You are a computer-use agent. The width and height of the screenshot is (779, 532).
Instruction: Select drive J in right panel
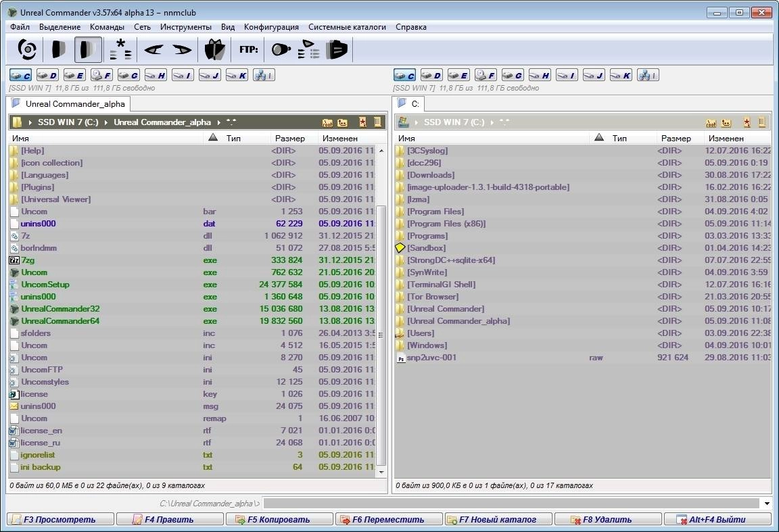(594, 75)
